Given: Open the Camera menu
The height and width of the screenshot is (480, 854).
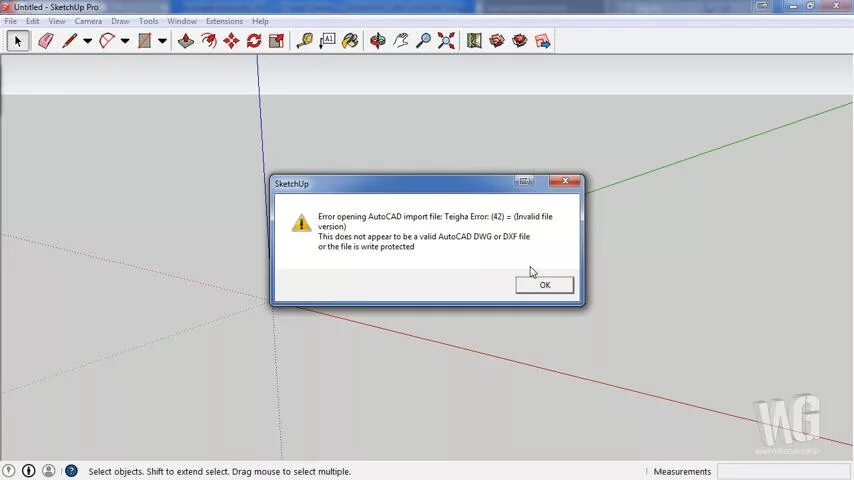Looking at the screenshot, I should [88, 21].
